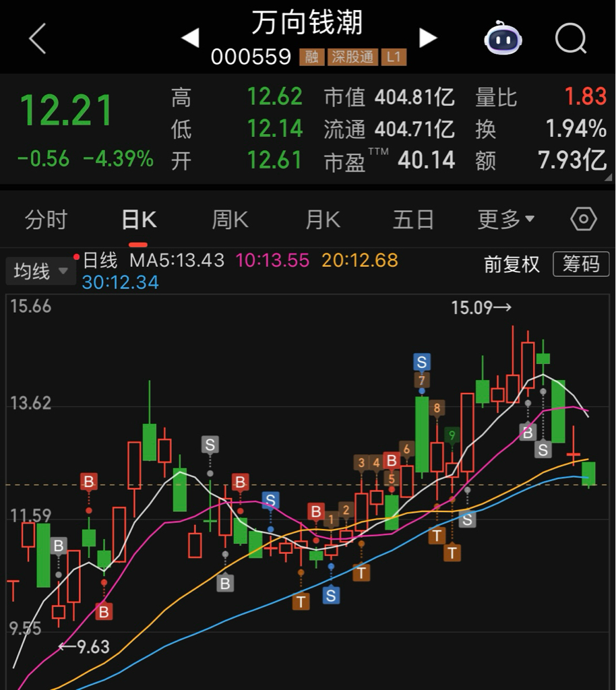Tap the high price 12.62
The height and width of the screenshot is (690, 616).
[275, 96]
